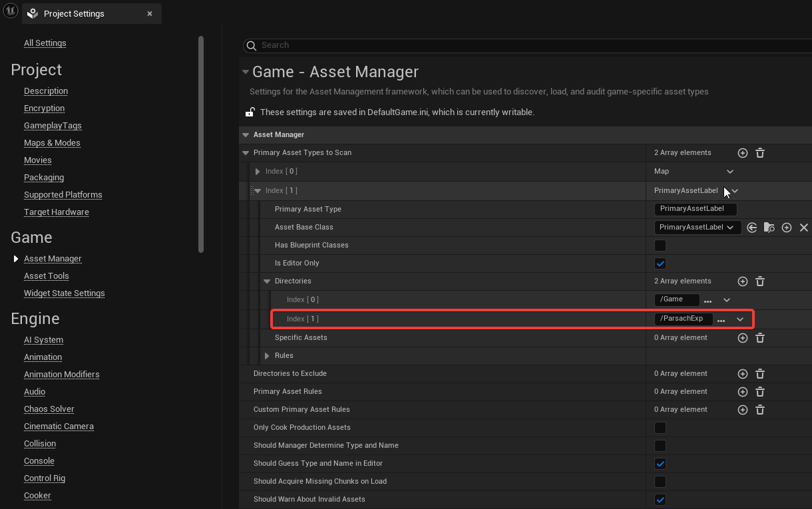Image resolution: width=812 pixels, height=509 pixels.
Task: Open GameplayTags settings
Action: click(53, 126)
